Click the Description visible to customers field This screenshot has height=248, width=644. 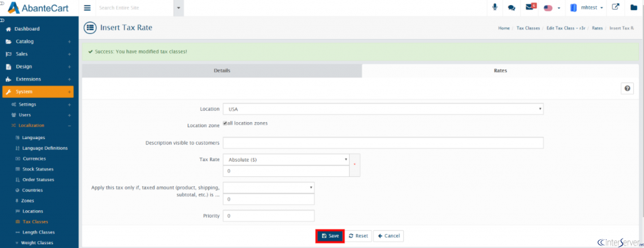pyautogui.click(x=383, y=143)
